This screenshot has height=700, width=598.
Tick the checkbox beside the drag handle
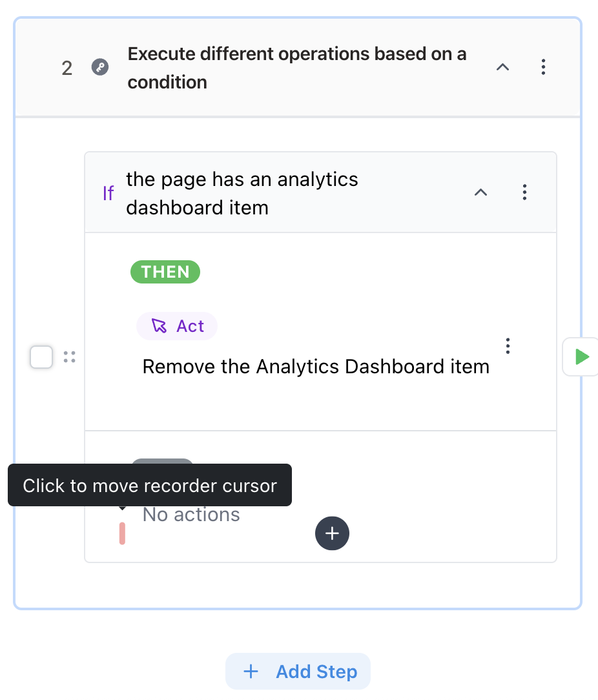[x=41, y=356]
